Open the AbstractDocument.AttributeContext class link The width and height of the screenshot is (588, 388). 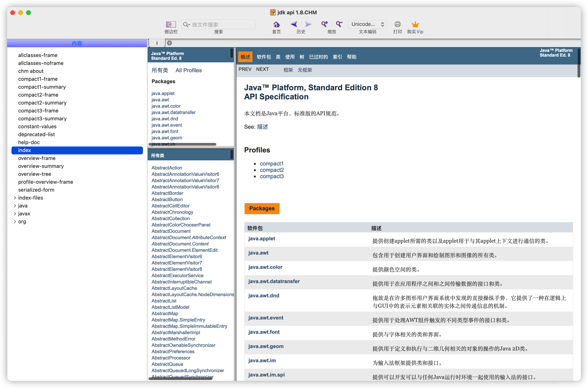click(189, 238)
